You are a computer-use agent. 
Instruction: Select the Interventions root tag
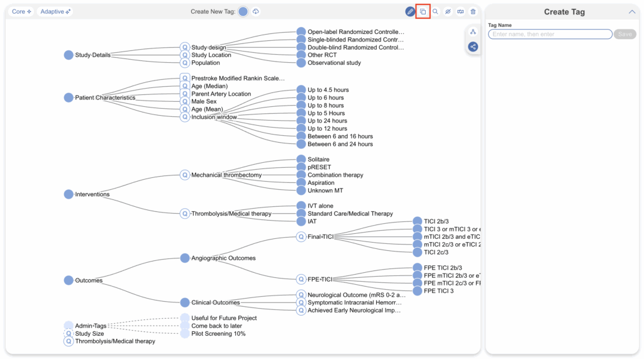[69, 194]
